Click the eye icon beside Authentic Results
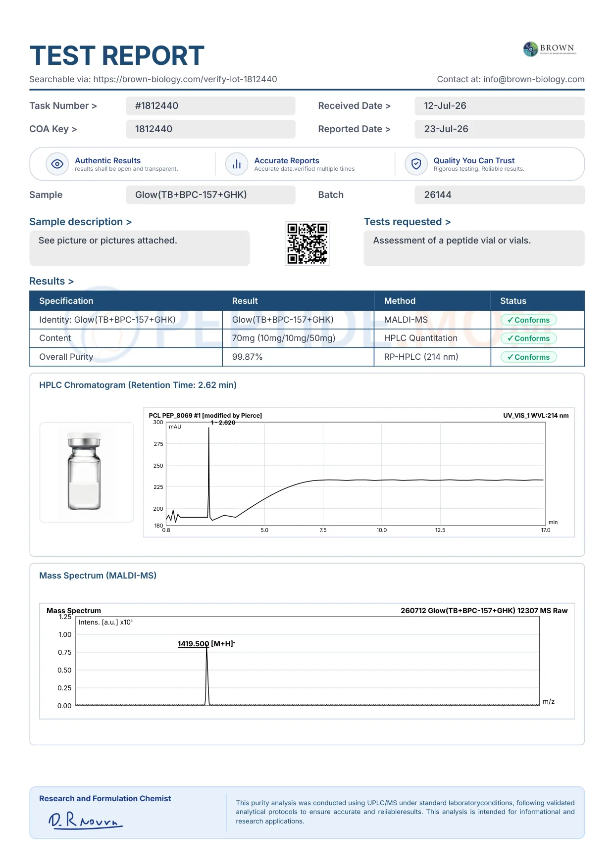Image resolution: width=615 pixels, height=868 pixels. 57,164
